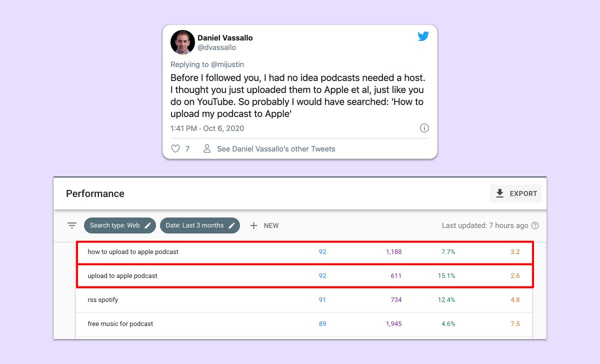
Task: Click the tweet timestamp Oct 6, 2020
Action: click(207, 128)
